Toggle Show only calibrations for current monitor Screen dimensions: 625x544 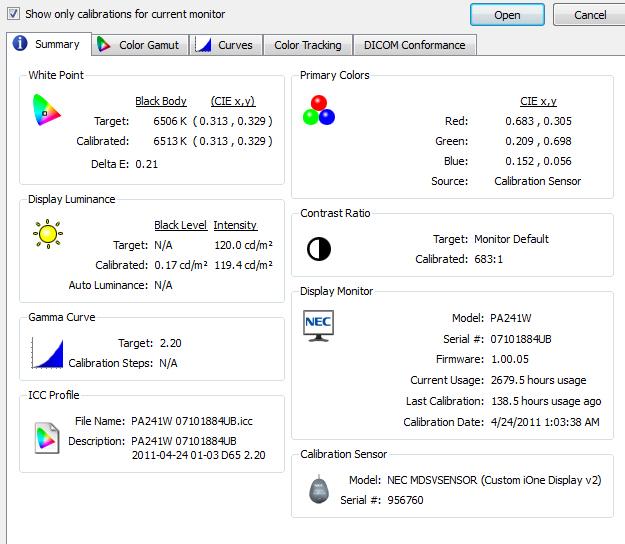tap(14, 14)
